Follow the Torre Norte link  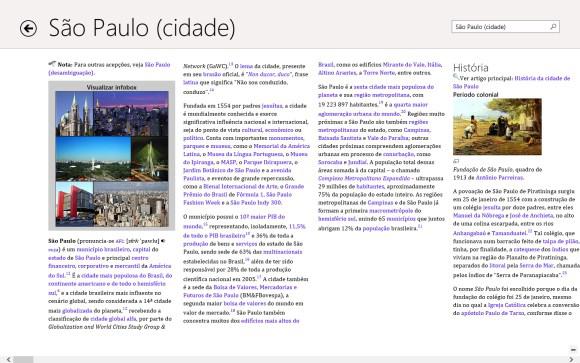(379, 73)
